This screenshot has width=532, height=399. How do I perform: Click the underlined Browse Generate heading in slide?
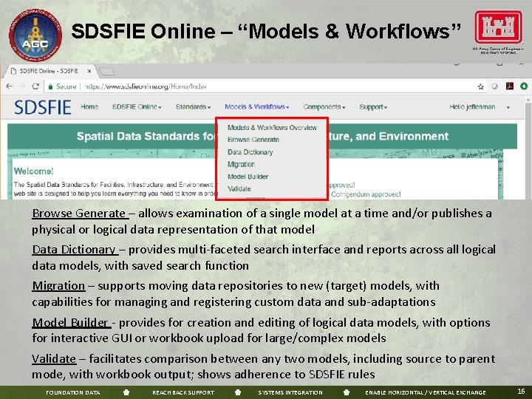[x=80, y=214]
